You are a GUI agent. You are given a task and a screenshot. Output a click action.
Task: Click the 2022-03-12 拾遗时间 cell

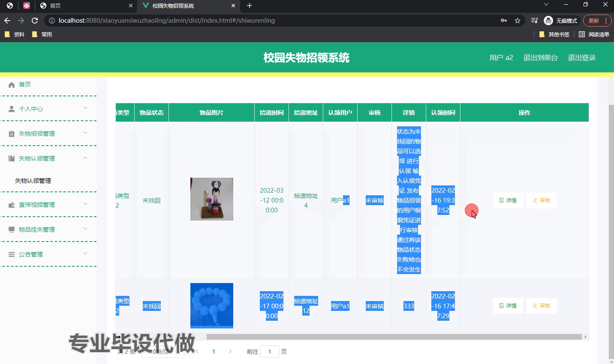(271, 200)
